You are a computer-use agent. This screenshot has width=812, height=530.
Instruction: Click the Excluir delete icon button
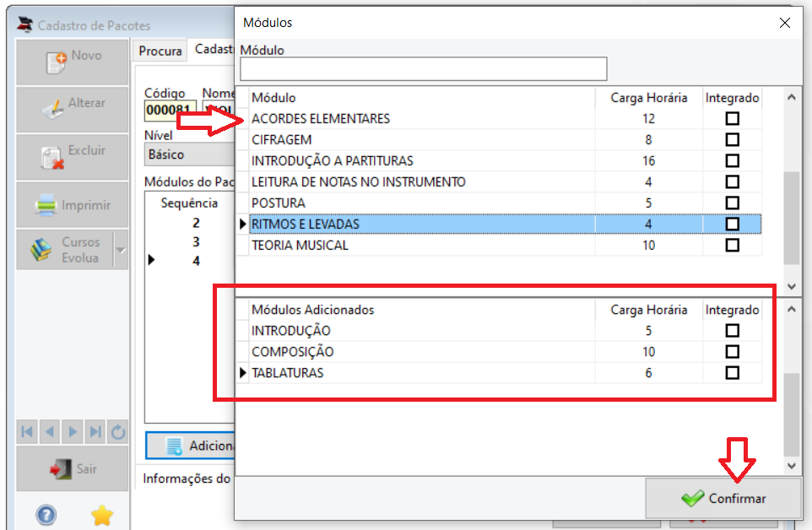click(x=73, y=157)
